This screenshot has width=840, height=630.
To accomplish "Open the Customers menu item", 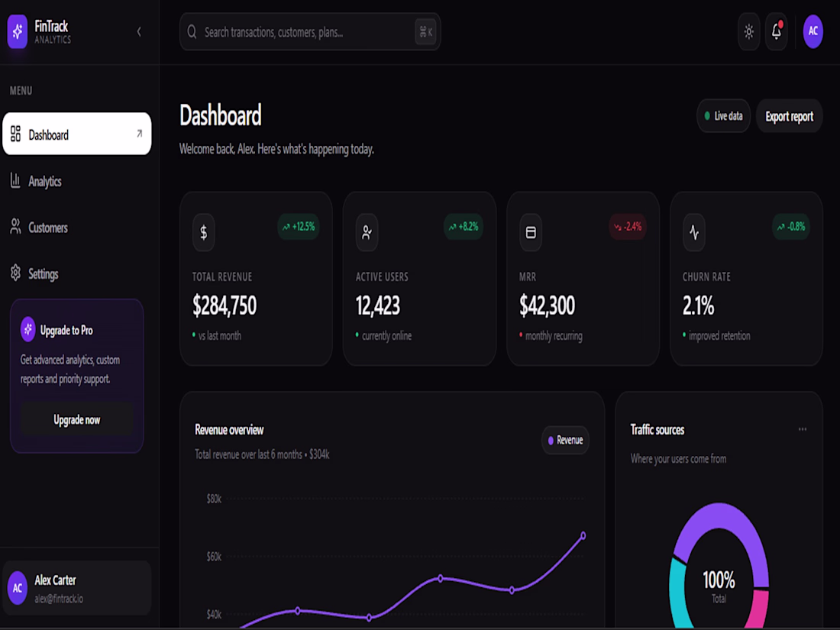I will (x=77, y=228).
